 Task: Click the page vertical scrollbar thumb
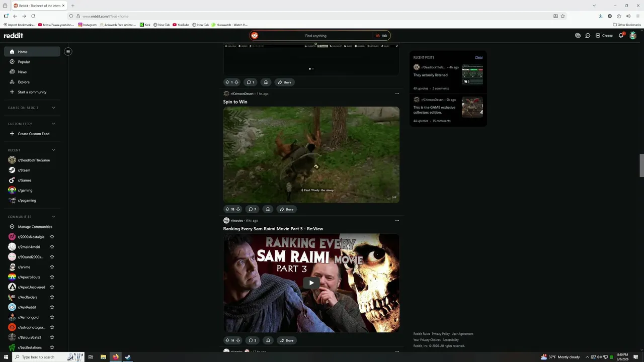pos(641,165)
